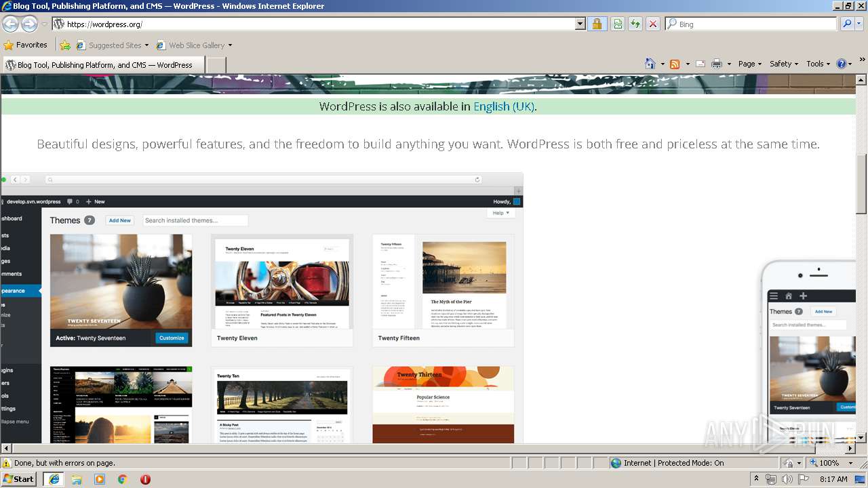This screenshot has height=488, width=868.
Task: Open Chrome from the taskbar
Action: tap(123, 479)
